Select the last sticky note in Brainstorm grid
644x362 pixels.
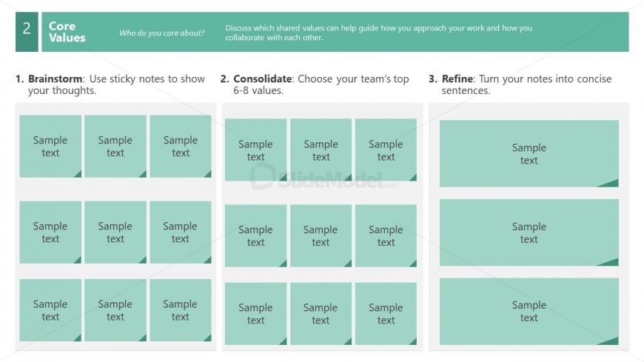pyautogui.click(x=181, y=310)
